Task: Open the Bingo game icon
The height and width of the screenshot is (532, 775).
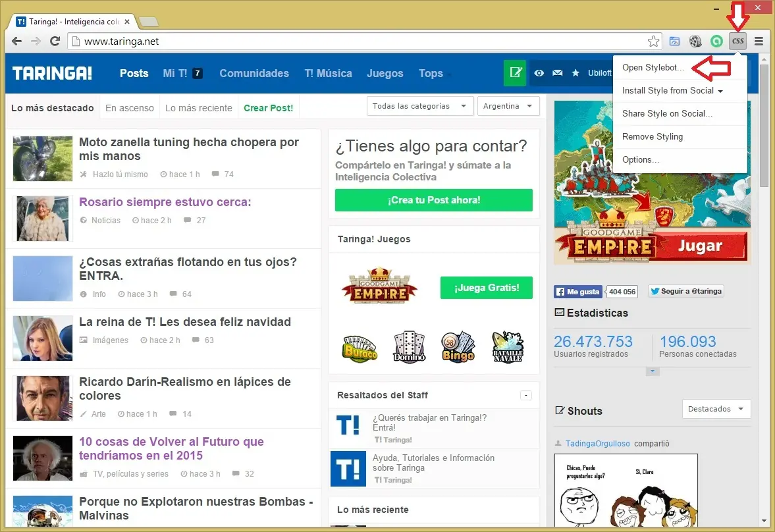Action: (458, 346)
